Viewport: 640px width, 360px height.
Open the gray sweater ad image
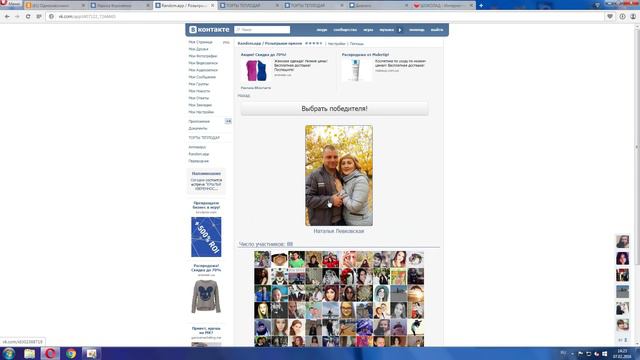206,297
